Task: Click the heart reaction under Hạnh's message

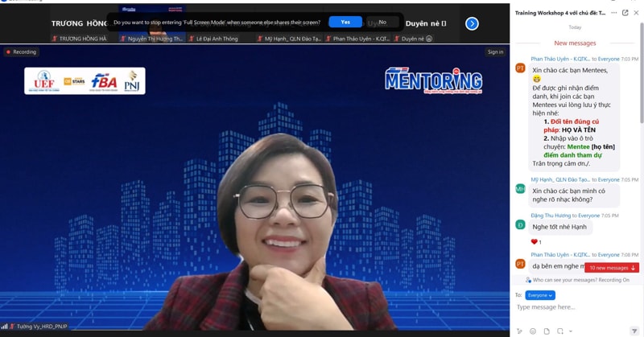Action: [535, 242]
